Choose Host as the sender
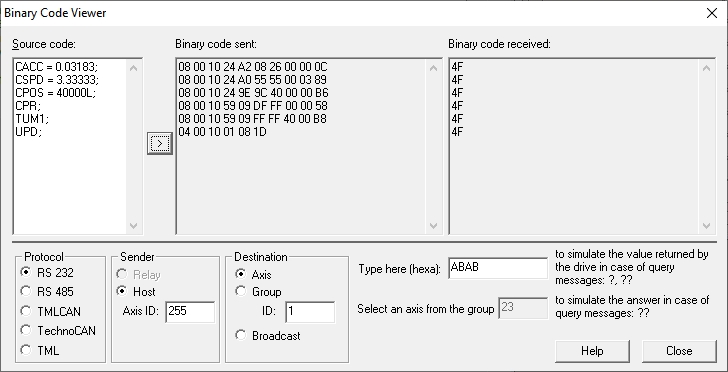Screen dimensions: 728x372 point(136,292)
